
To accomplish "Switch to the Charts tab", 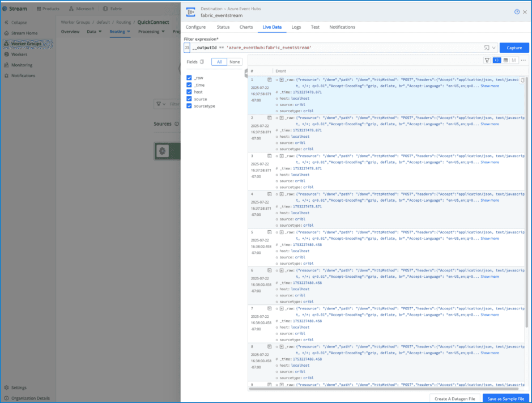I will click(x=246, y=27).
